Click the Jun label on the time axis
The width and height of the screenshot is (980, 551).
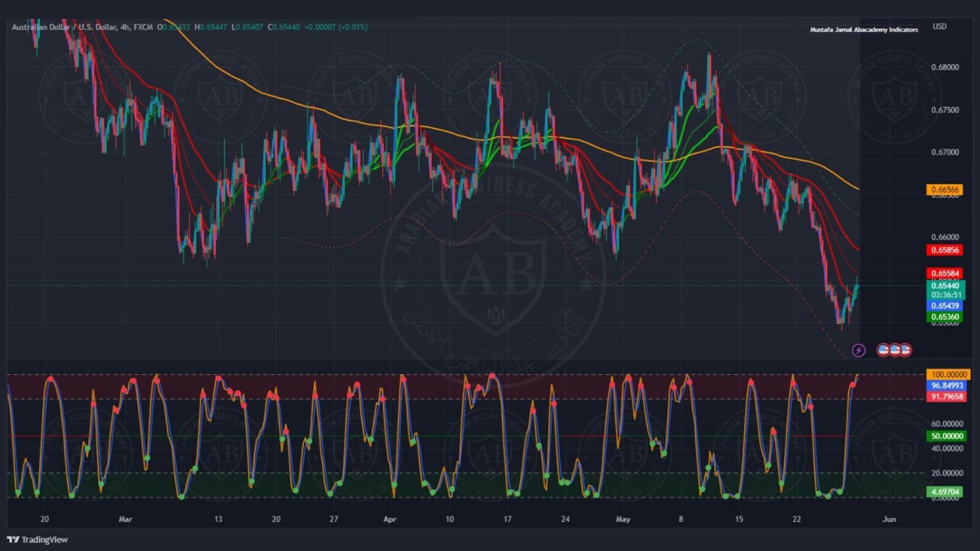[x=889, y=520]
